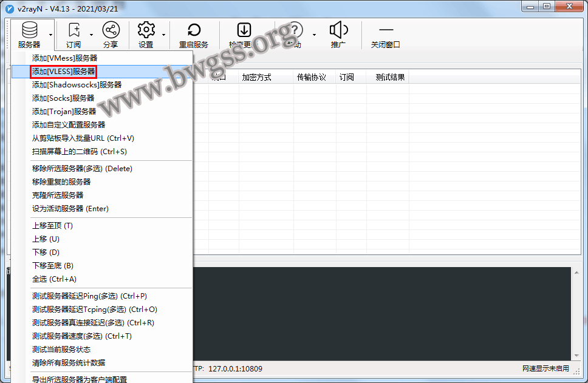This screenshot has width=588, height=383.
Task: Click log panel scroll down arrow
Action: [x=576, y=355]
